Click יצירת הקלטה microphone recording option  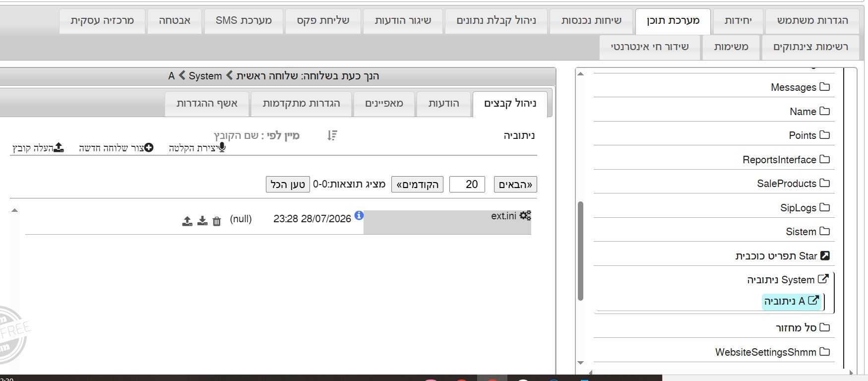click(197, 148)
